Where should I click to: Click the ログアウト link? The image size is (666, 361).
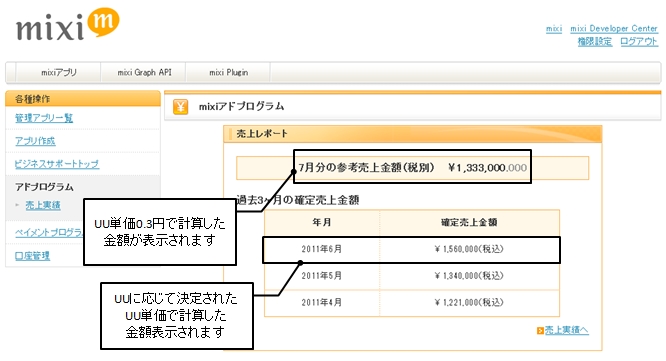(x=639, y=42)
